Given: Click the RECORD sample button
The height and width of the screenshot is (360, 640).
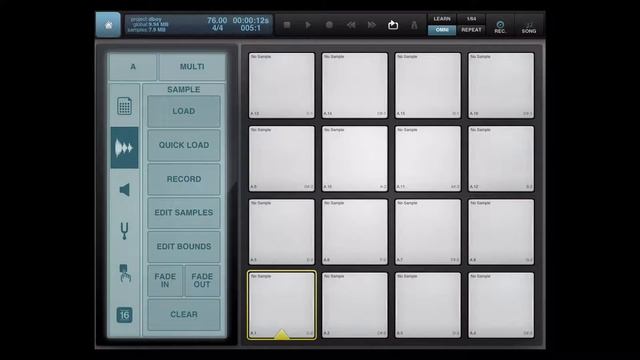Looking at the screenshot, I should (x=184, y=179).
